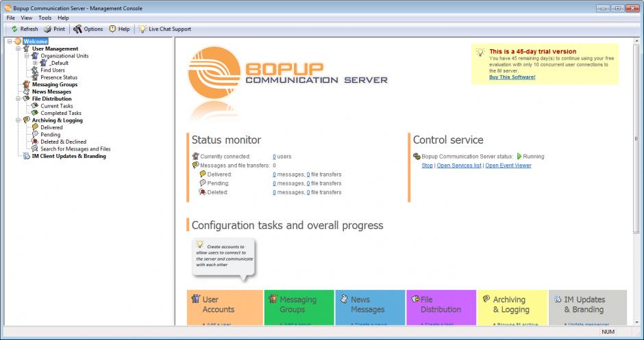This screenshot has width=644, height=340.
Task: Click the Print toolbar icon
Action: [48, 29]
